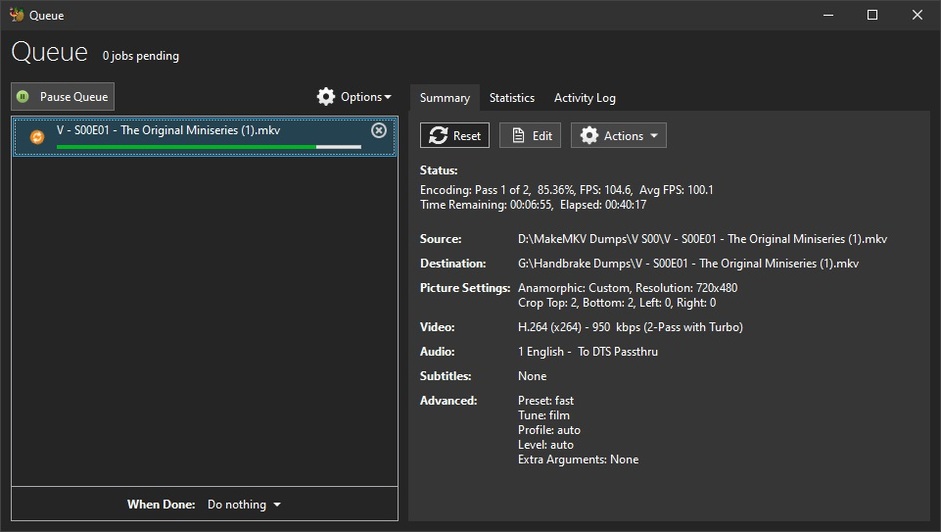Click the orange encoding status icon

point(37,138)
